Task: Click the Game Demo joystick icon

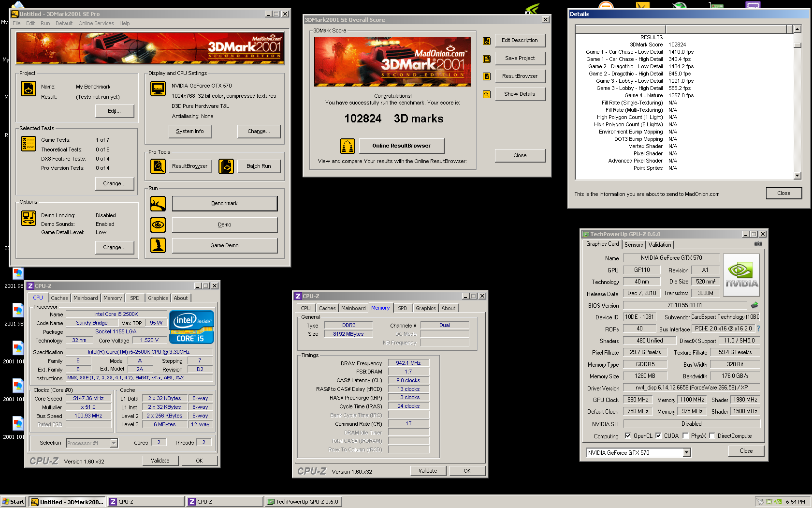Action: pyautogui.click(x=158, y=245)
